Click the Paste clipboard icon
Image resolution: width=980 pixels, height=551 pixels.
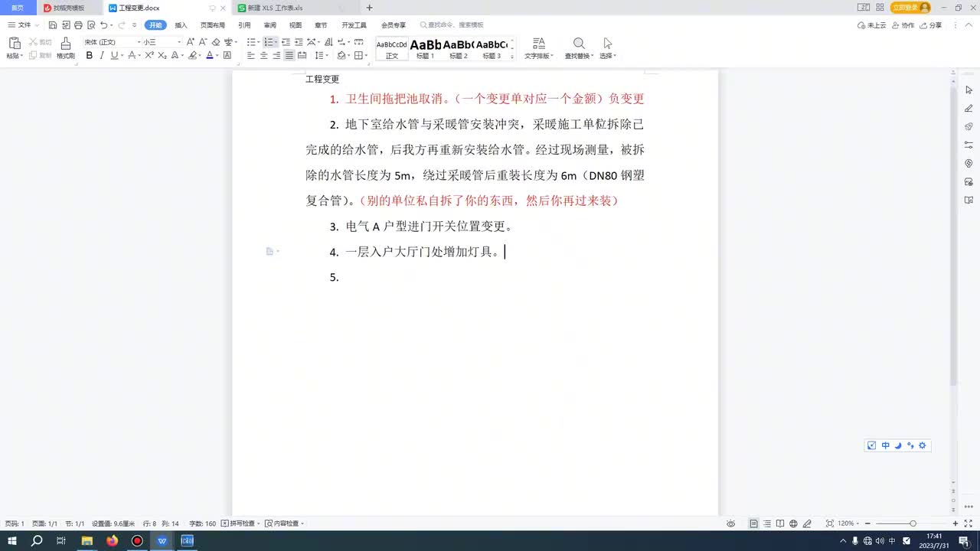tap(14, 44)
